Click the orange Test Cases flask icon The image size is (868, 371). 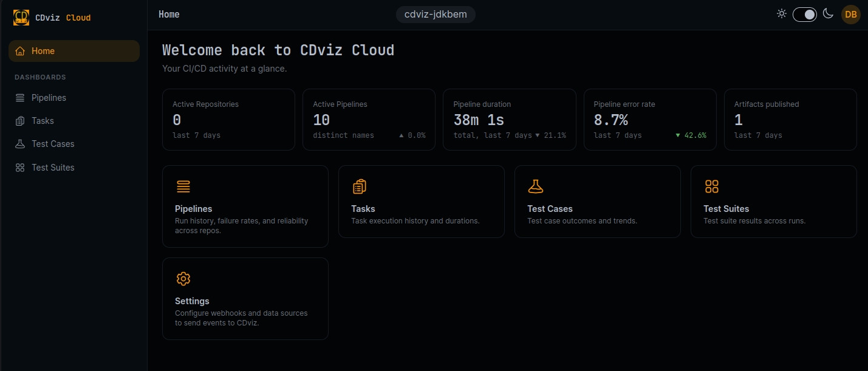tap(536, 186)
